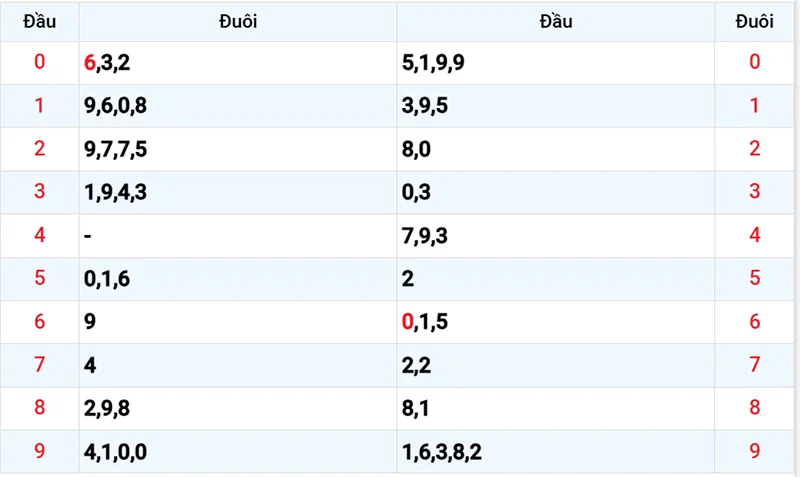Click the Đuôi header above the 6,3,2 cell

coord(238,21)
